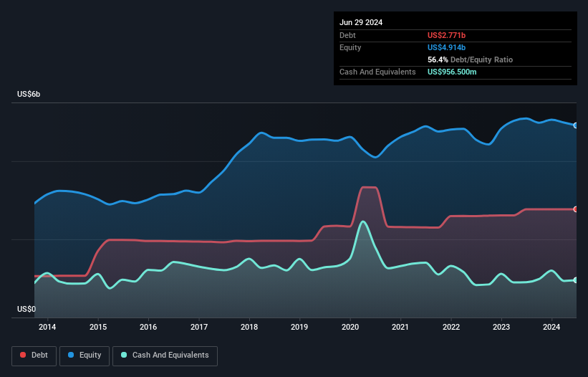Click the Equity label in tooltip
This screenshot has width=588, height=377.
tap(350, 47)
